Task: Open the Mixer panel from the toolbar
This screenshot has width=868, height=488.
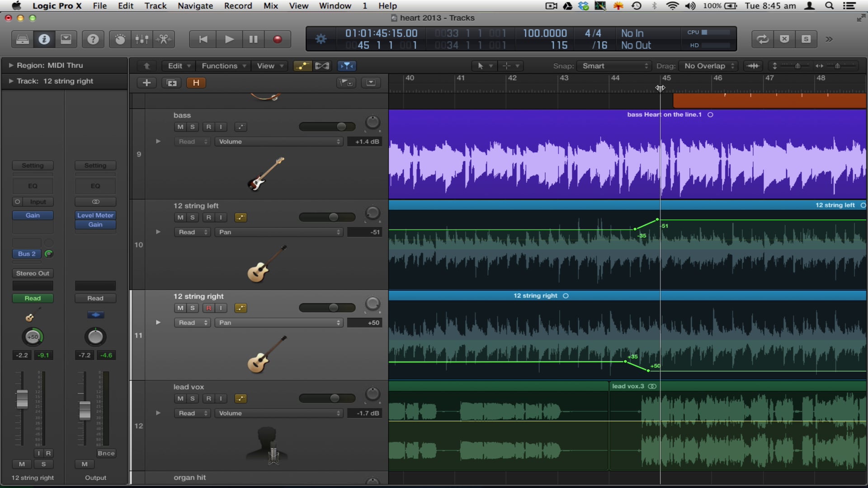Action: coord(142,39)
